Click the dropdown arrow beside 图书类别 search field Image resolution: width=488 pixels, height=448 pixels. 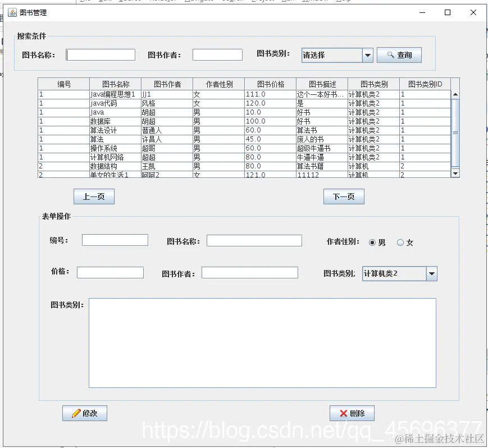click(367, 54)
